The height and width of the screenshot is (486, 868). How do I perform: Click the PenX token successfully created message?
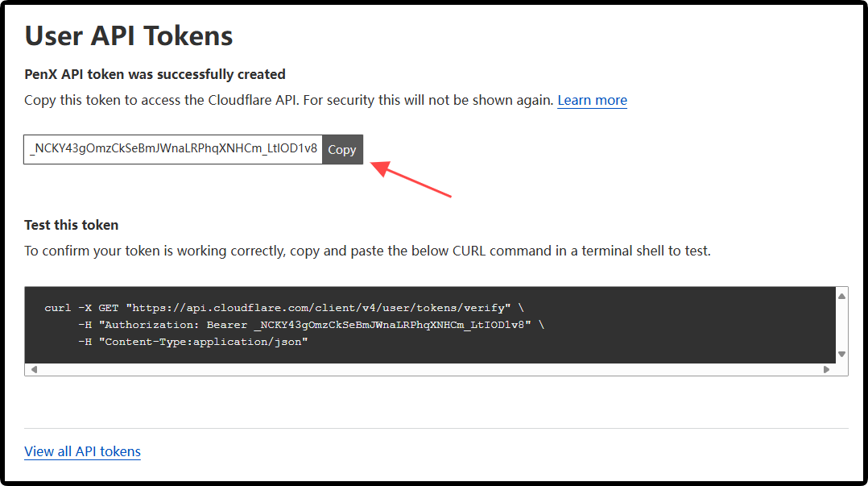tap(155, 74)
